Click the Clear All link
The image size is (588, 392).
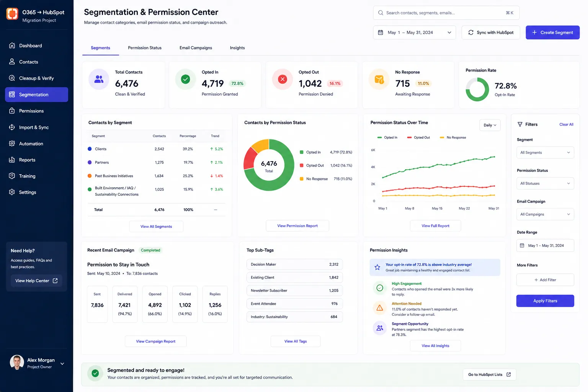pos(566,124)
